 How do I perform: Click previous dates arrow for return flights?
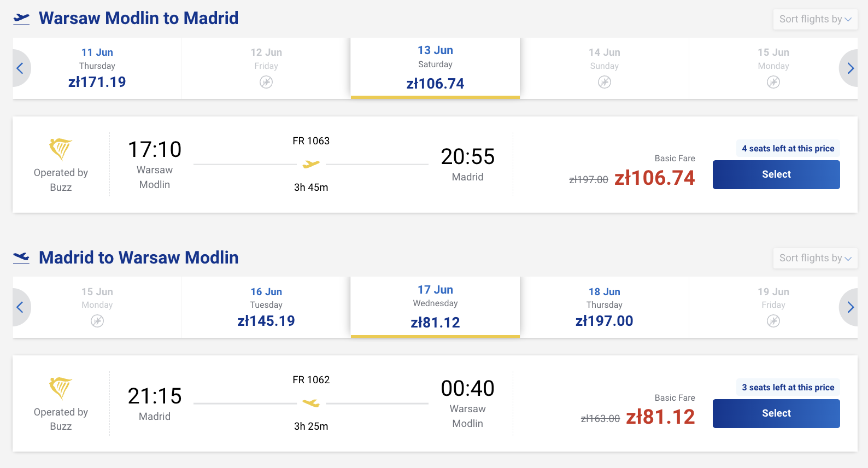[x=21, y=307]
